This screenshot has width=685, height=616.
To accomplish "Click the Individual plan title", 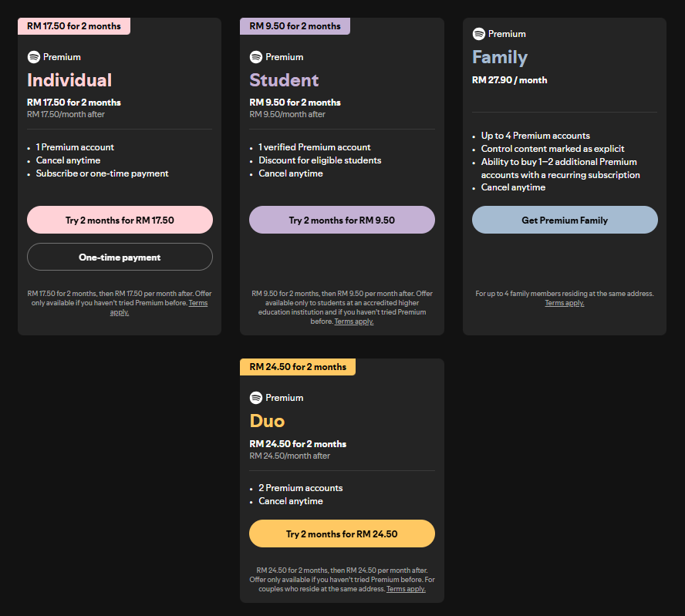I will tap(69, 80).
